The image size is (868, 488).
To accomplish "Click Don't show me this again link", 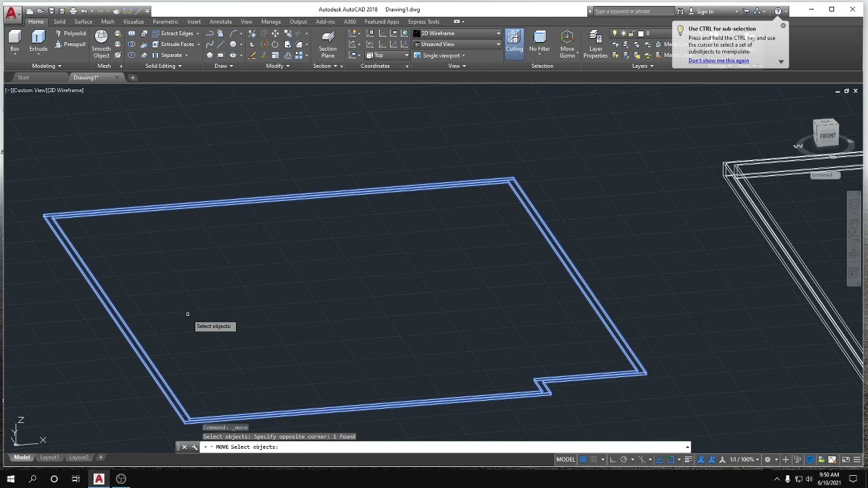I will [718, 60].
